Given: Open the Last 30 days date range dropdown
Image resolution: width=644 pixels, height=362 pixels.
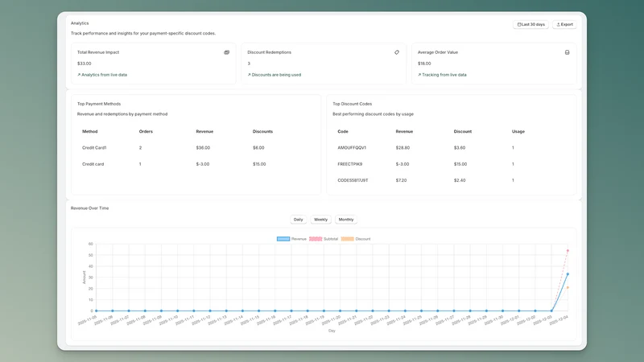Looking at the screenshot, I should click(x=530, y=25).
